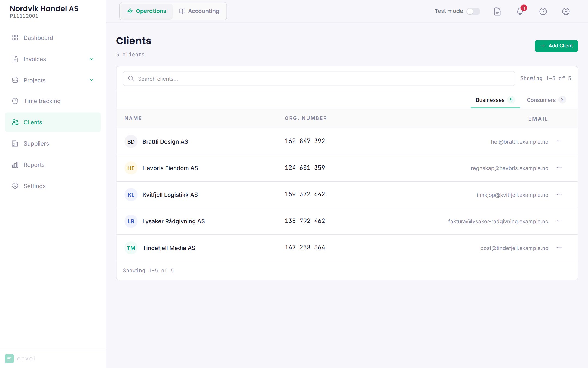Click the Time tracking clock icon
The image size is (588, 368).
[x=15, y=101]
